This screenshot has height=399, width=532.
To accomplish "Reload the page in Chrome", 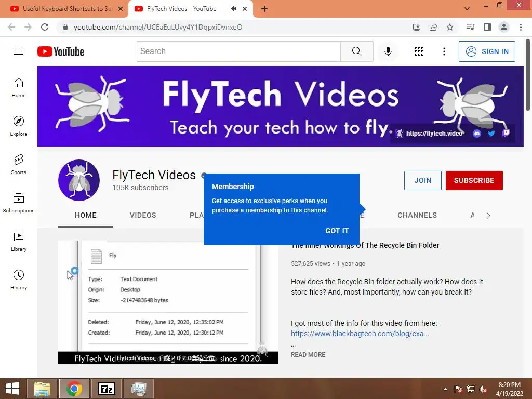I will coord(45,27).
